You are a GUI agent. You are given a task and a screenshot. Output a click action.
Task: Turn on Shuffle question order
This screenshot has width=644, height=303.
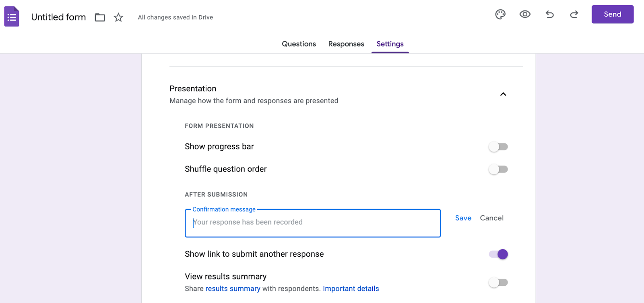(x=498, y=169)
